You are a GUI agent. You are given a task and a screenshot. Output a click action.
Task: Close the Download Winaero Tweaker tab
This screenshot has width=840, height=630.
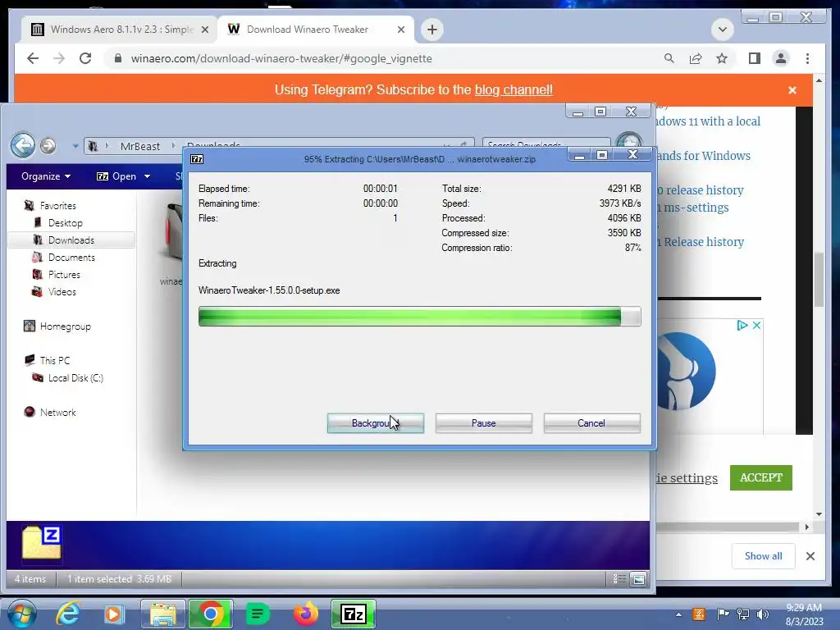tap(400, 30)
